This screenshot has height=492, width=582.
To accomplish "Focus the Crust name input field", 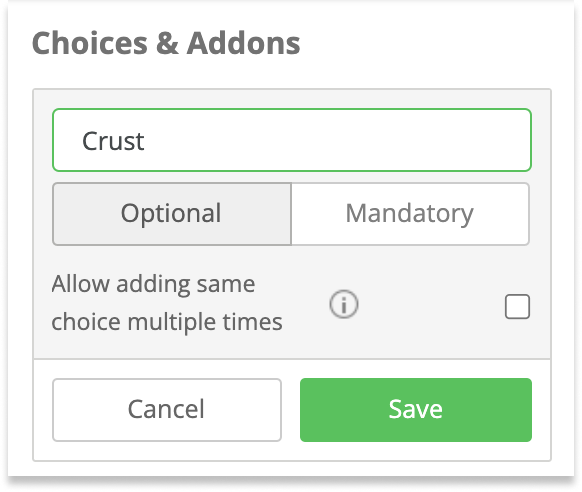I will [292, 140].
